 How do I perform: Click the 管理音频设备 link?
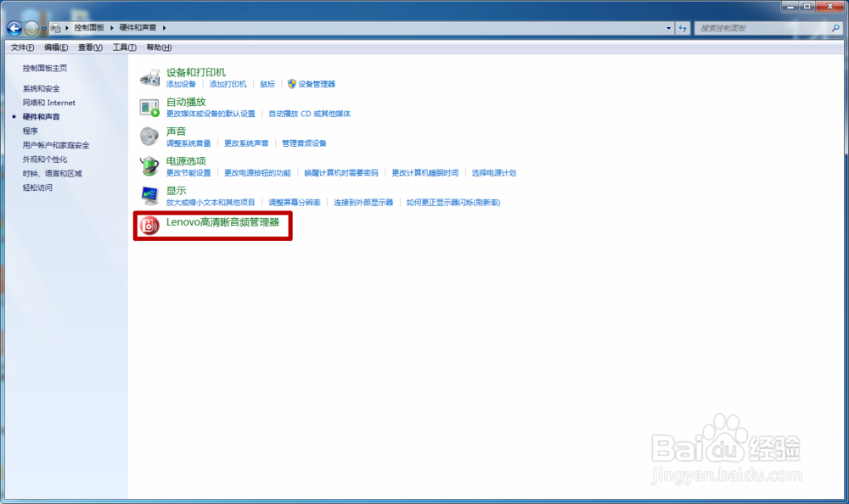click(x=304, y=143)
